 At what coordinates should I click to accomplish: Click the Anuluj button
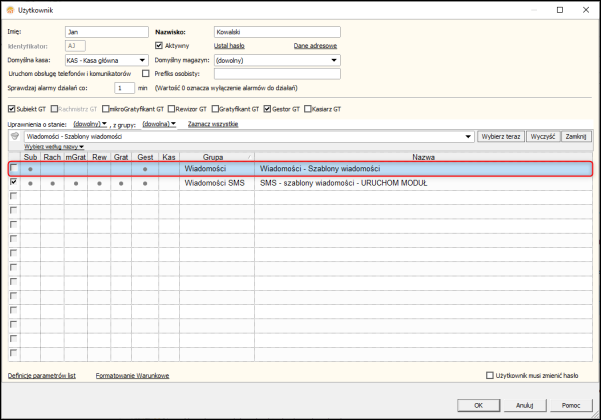[x=525, y=405]
